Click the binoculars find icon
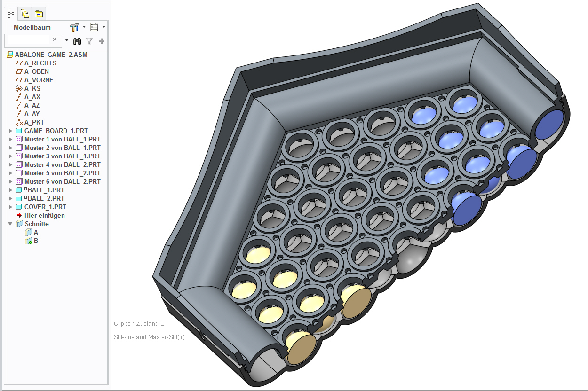Viewport: 588px width, 391px height. pyautogui.click(x=77, y=41)
